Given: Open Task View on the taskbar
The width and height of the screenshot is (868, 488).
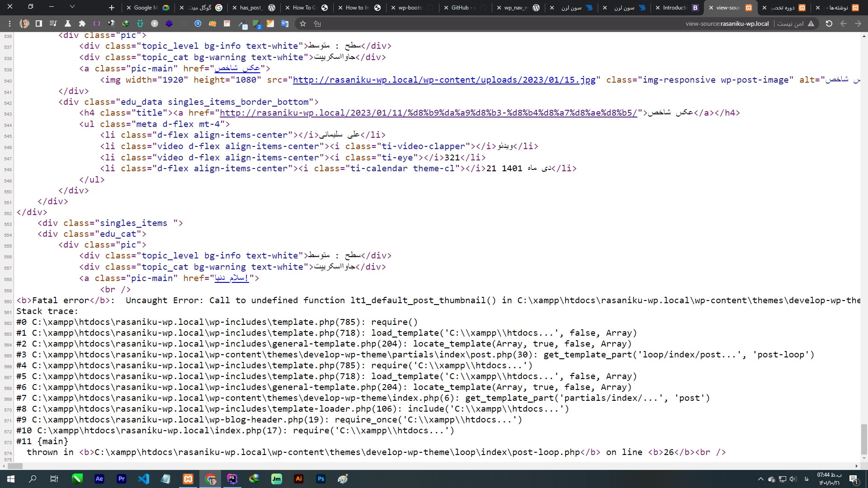Looking at the screenshot, I should (x=54, y=479).
